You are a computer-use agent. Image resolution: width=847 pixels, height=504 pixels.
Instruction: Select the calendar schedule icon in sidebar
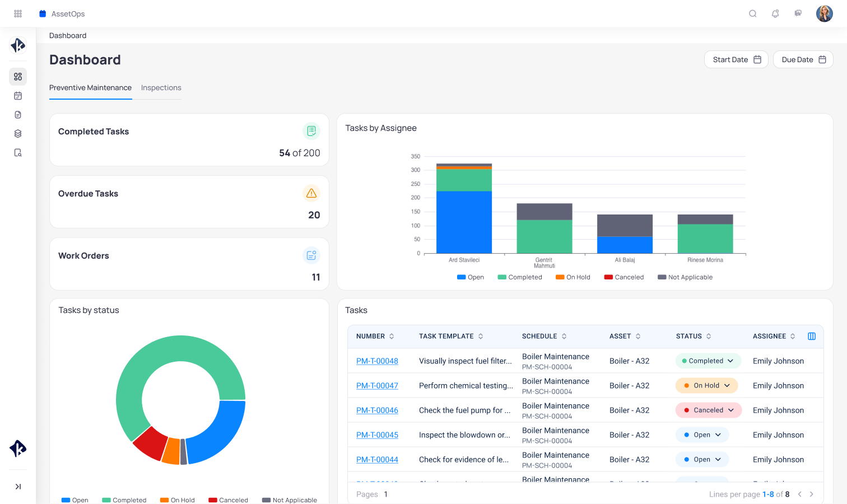tap(17, 96)
